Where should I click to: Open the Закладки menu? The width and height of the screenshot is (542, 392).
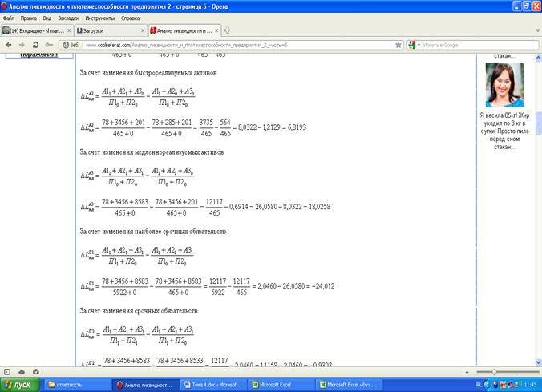click(68, 18)
